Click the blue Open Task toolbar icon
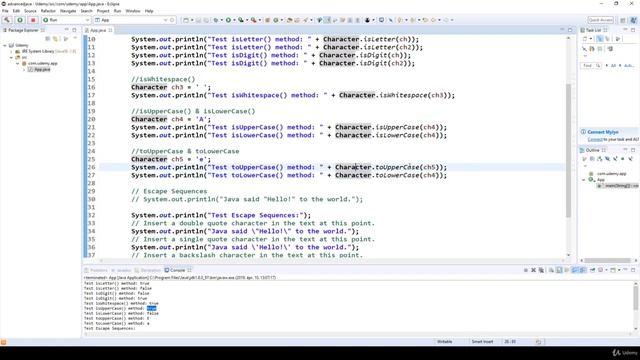Screen dimensions: 640x360 pos(381,20)
